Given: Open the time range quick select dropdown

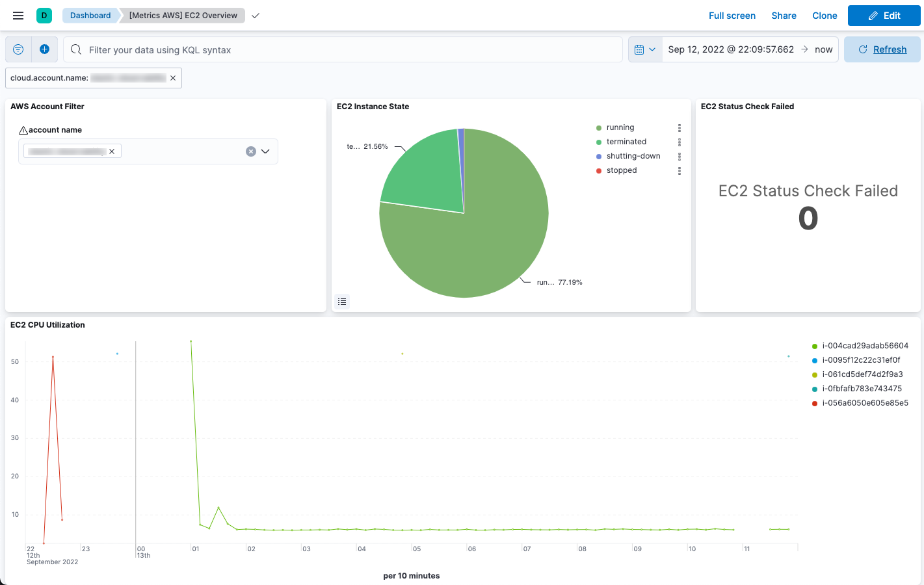Looking at the screenshot, I should 644,49.
